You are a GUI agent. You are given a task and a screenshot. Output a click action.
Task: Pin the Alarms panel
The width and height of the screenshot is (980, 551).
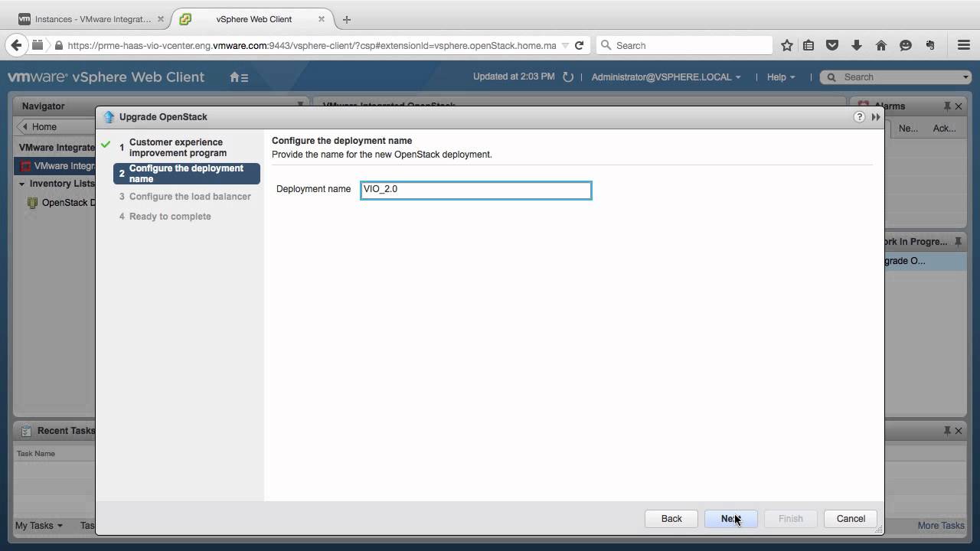[947, 106]
